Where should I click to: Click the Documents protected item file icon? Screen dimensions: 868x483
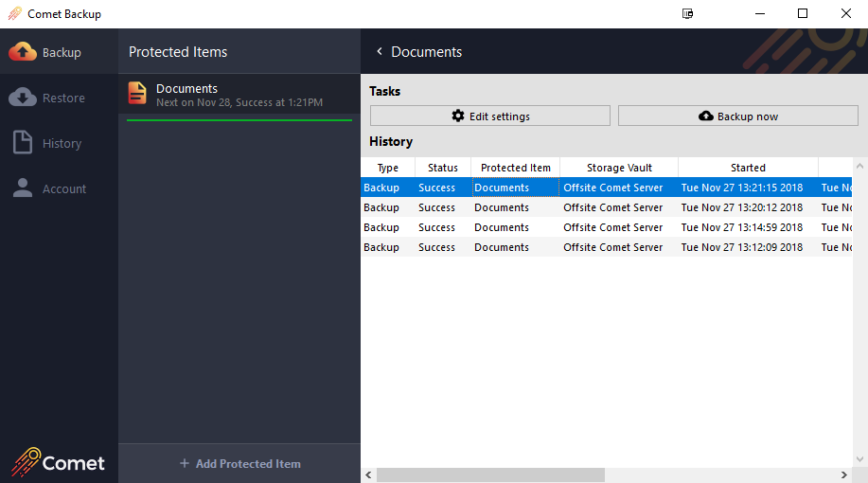click(x=138, y=93)
